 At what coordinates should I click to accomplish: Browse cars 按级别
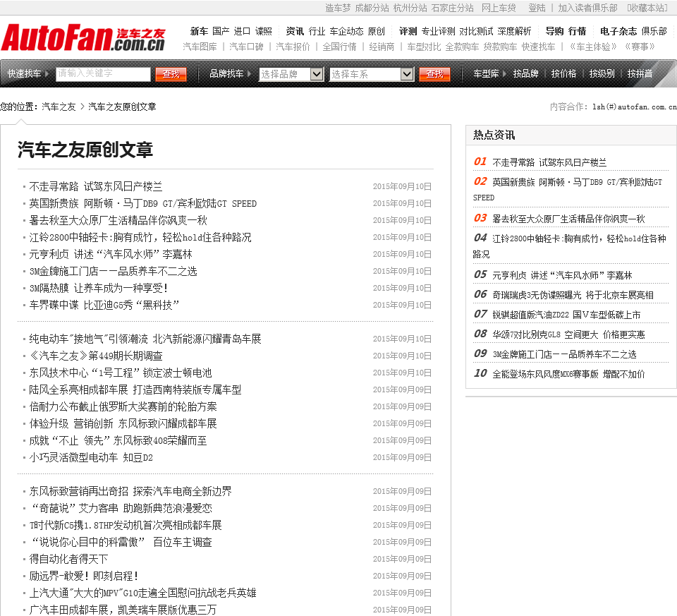pos(602,74)
